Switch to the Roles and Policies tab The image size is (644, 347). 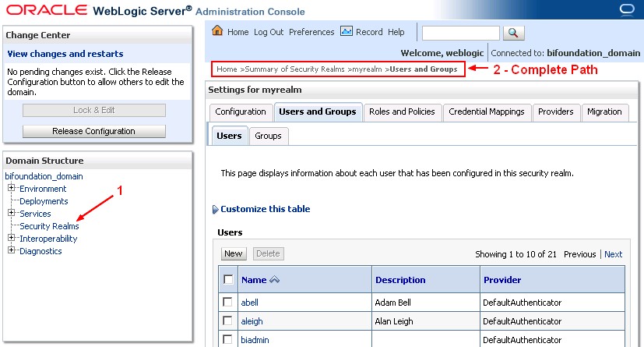pyautogui.click(x=402, y=112)
